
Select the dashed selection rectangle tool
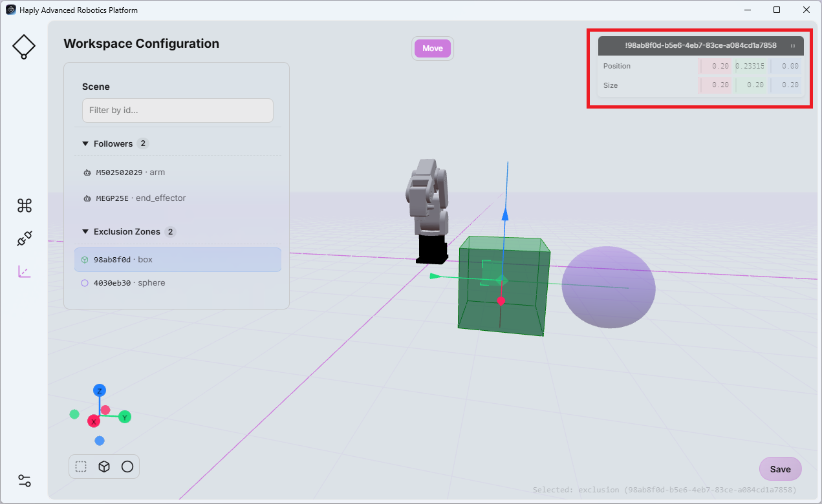[x=81, y=467]
